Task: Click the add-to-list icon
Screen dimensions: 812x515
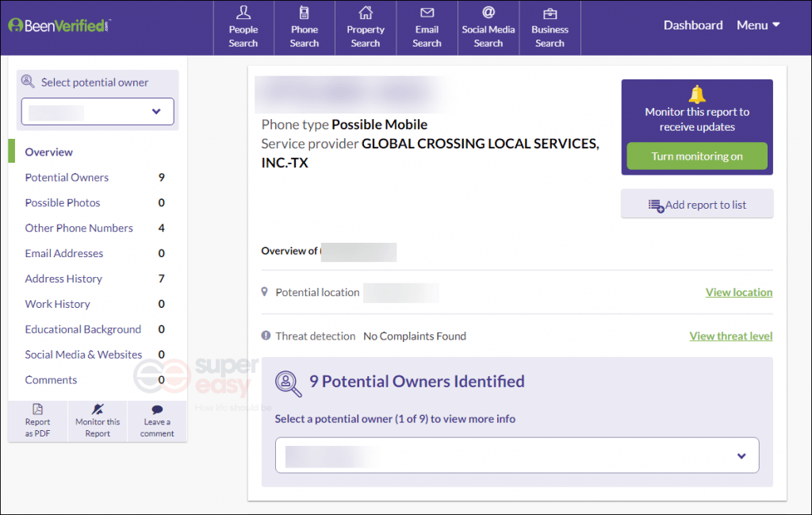Action: click(656, 206)
